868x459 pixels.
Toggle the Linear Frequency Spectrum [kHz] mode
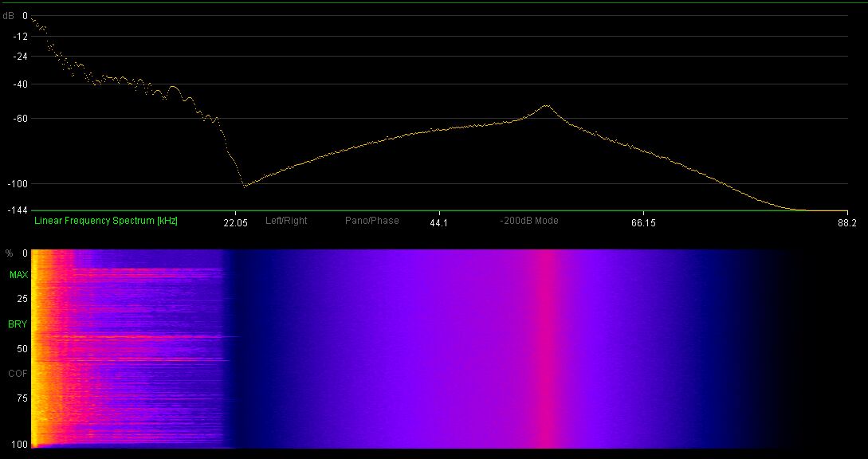(x=105, y=221)
